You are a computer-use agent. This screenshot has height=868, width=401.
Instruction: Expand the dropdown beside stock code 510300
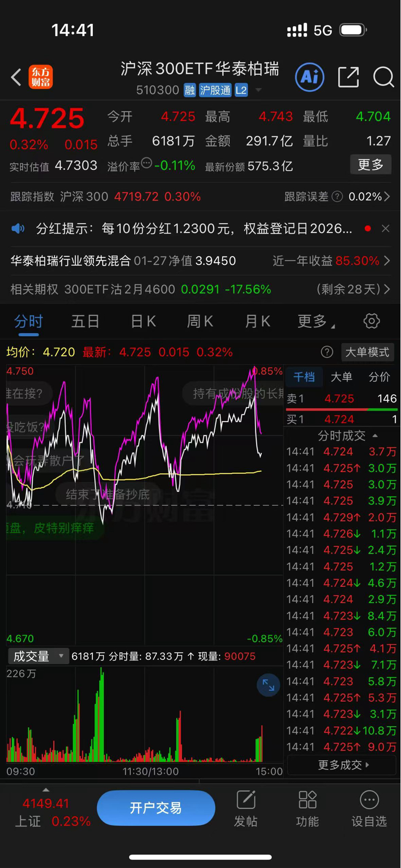(258, 90)
